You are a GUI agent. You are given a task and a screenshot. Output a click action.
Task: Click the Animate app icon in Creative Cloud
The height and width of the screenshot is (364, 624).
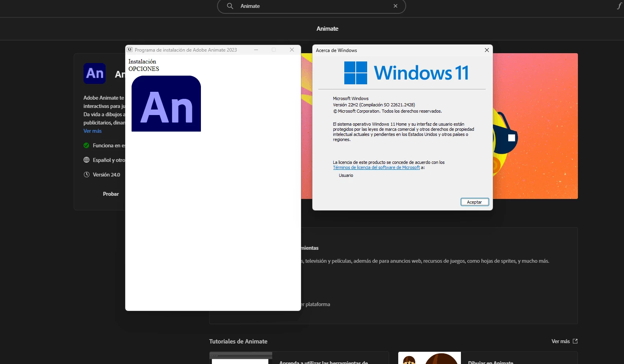pyautogui.click(x=95, y=73)
